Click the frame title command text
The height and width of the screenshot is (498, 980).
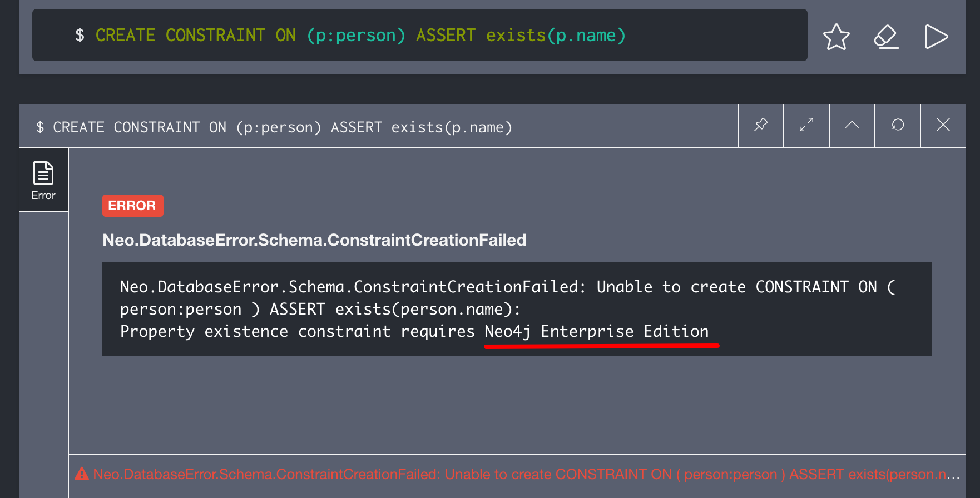pos(274,127)
